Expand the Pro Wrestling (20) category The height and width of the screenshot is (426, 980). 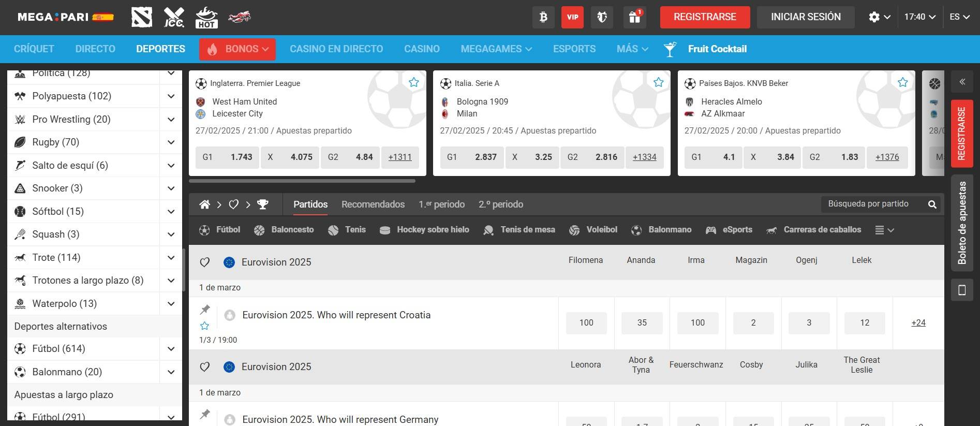pyautogui.click(x=171, y=120)
